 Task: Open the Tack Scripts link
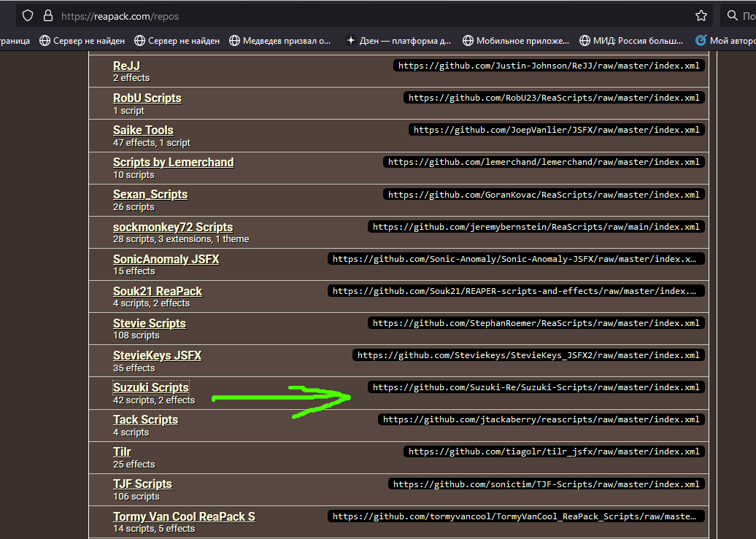click(x=146, y=420)
